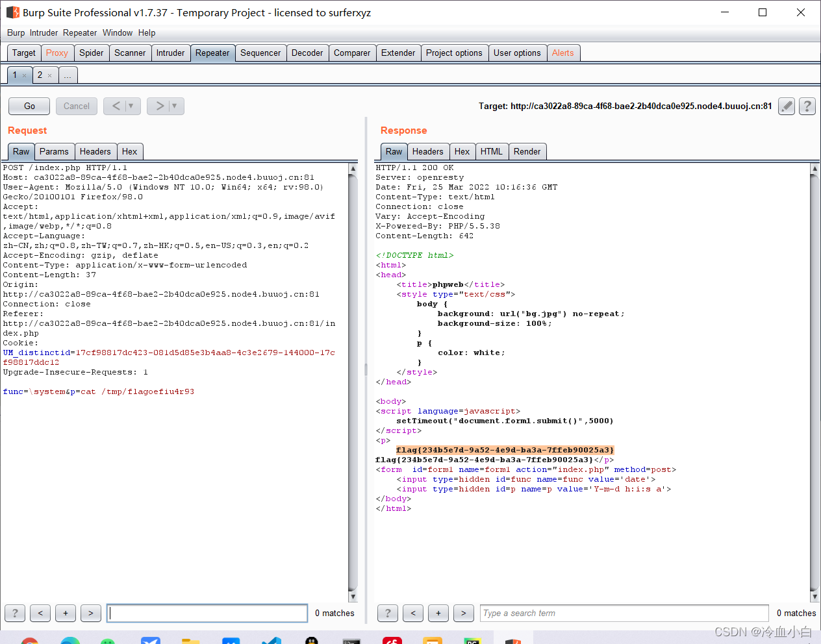Open the Alerts tab
Screen dimensions: 821x644
563,53
